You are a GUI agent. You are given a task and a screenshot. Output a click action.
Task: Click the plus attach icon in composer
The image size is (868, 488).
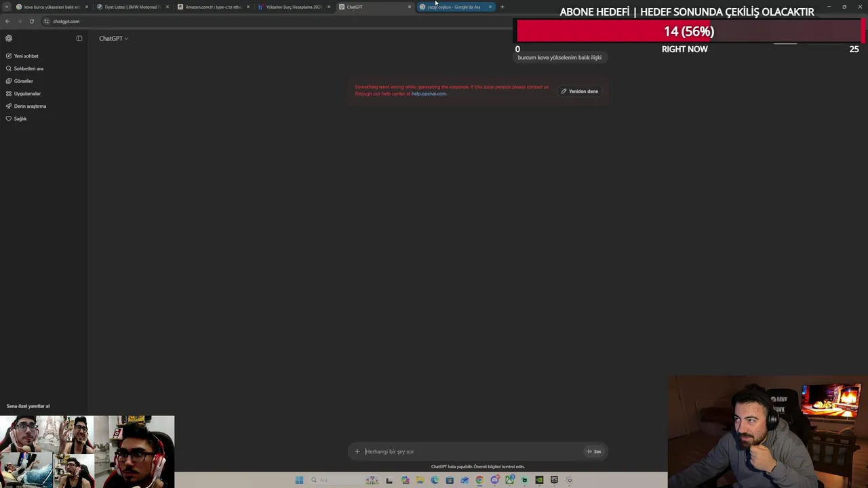tap(357, 451)
